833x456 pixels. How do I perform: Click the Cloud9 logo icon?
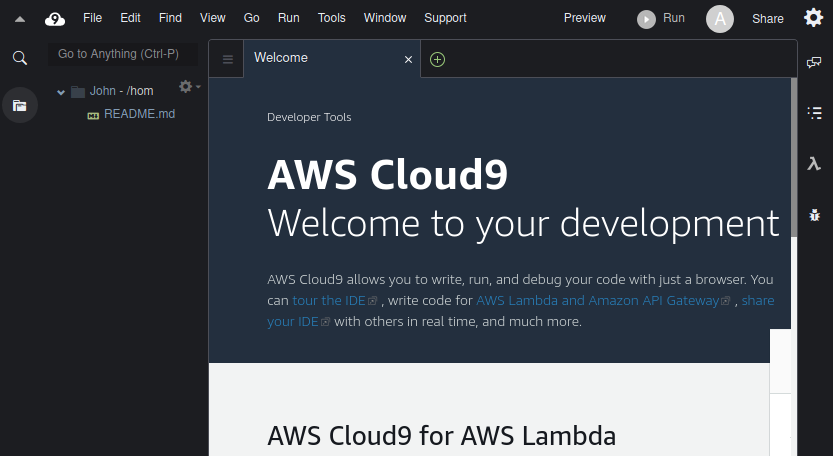[x=55, y=18]
